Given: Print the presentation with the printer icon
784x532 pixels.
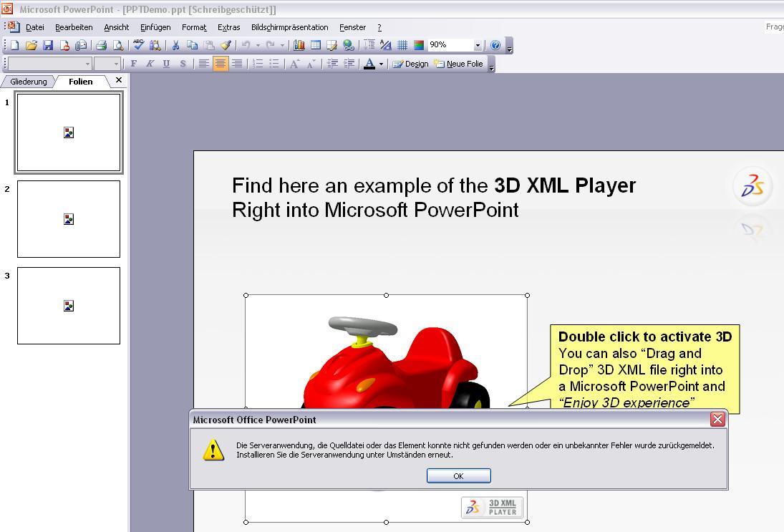Looking at the screenshot, I should pos(101,46).
